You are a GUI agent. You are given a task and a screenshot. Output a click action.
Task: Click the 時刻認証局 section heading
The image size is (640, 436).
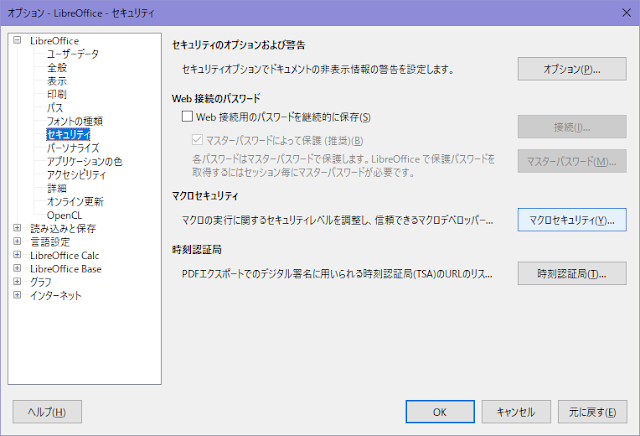click(x=197, y=249)
